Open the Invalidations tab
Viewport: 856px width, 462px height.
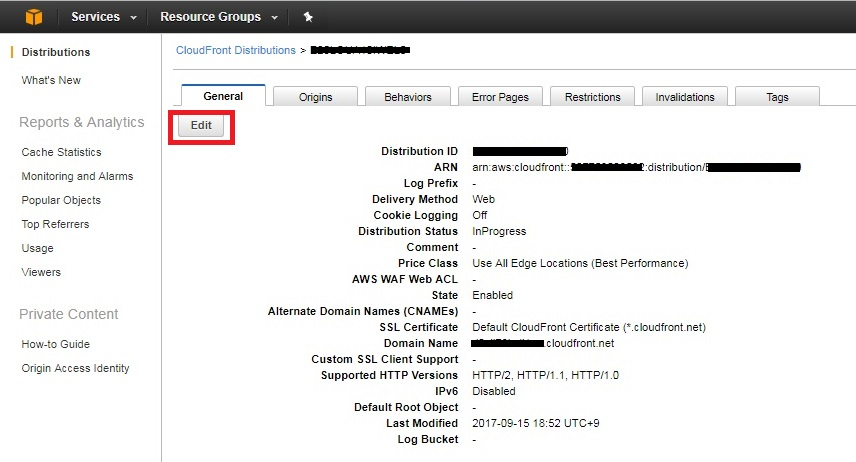pos(685,97)
